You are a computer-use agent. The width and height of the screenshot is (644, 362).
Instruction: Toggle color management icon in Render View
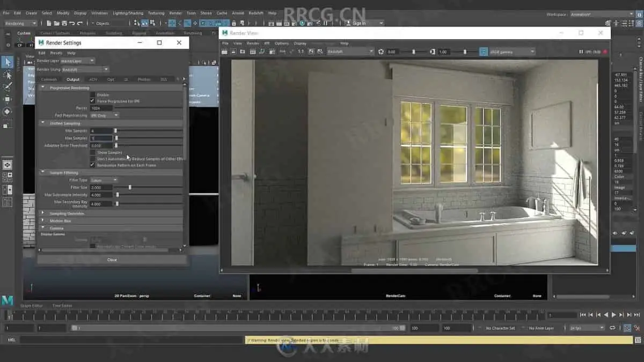pos(483,51)
